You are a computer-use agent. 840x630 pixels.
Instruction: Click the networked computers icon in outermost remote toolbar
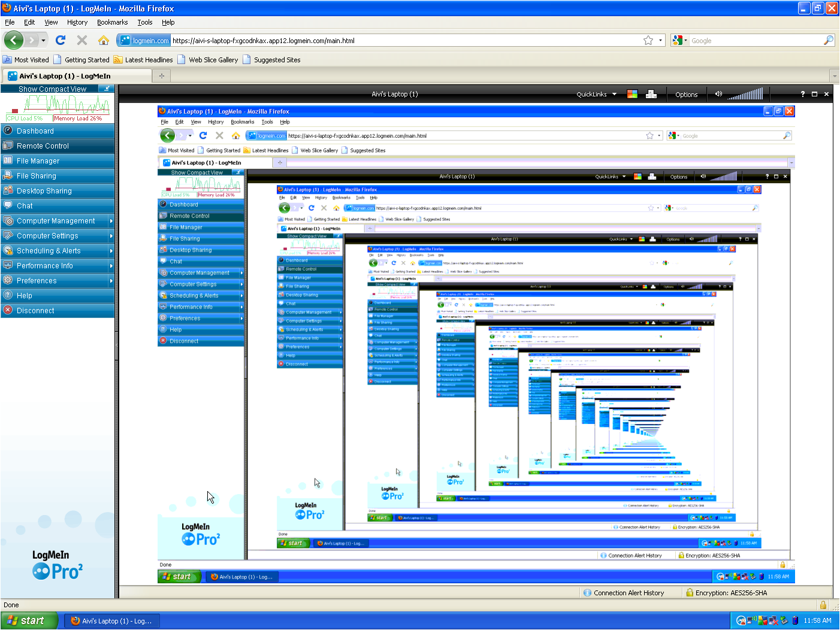pyautogui.click(x=651, y=94)
